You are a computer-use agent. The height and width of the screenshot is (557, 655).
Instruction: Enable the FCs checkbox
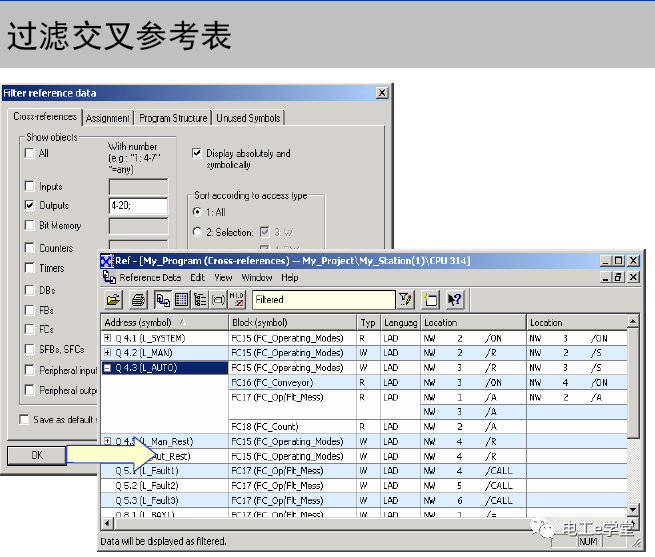point(30,329)
